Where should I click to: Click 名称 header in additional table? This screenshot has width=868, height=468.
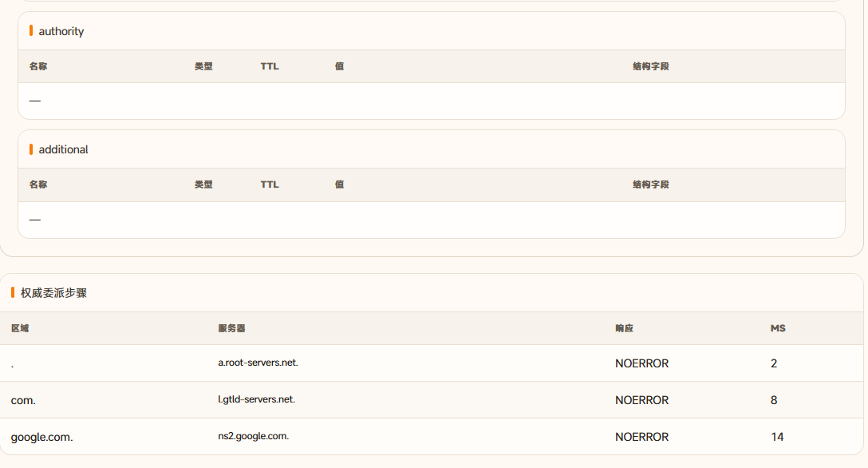[38, 184]
